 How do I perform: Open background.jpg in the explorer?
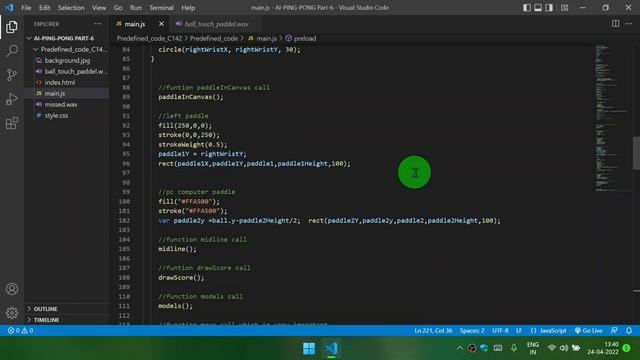point(67,60)
